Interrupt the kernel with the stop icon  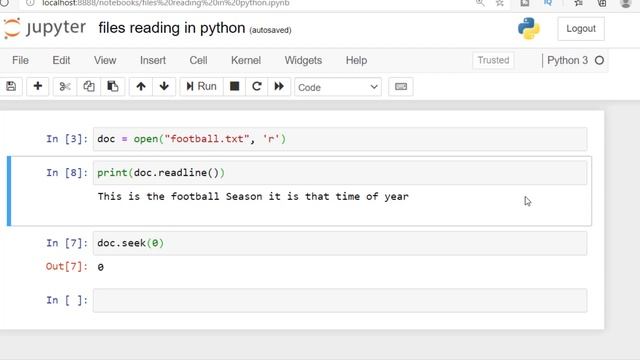[235, 87]
